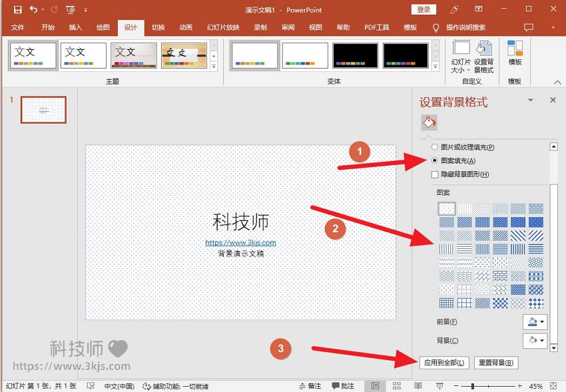Close the Format Background pane

tap(553, 100)
